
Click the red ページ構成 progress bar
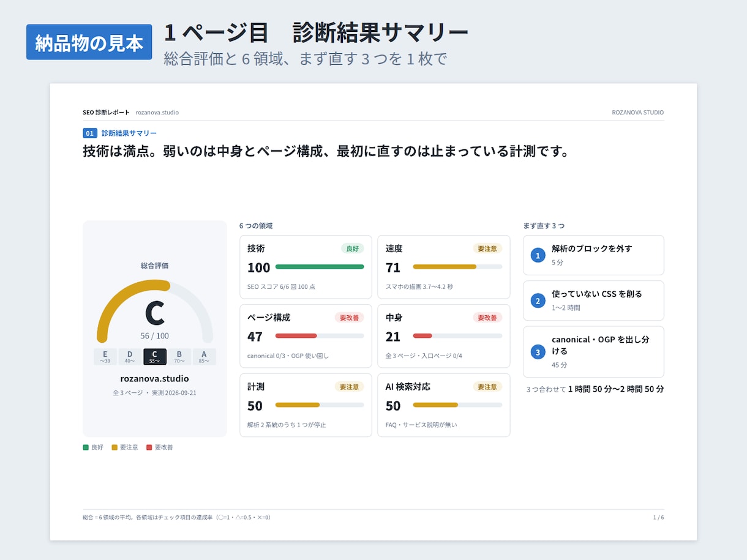point(320,336)
